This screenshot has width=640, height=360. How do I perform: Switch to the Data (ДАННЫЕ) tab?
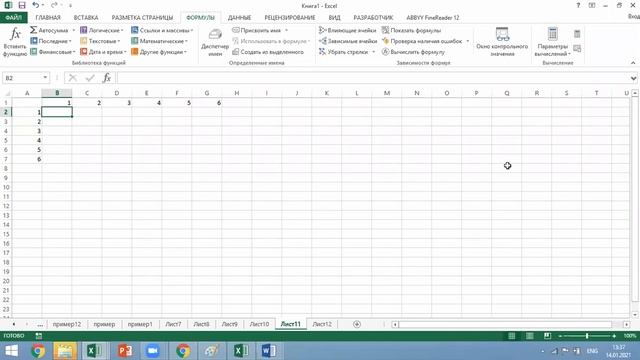coord(239,18)
